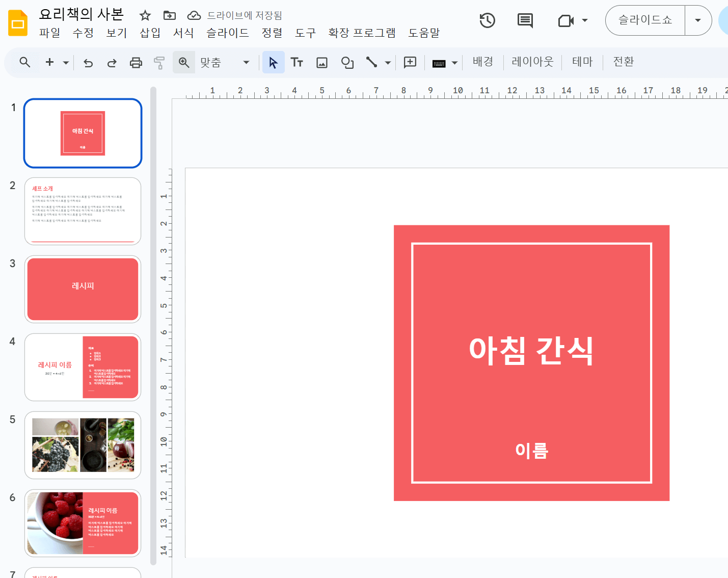Select the paint format tool
The height and width of the screenshot is (578, 728).
coord(159,63)
